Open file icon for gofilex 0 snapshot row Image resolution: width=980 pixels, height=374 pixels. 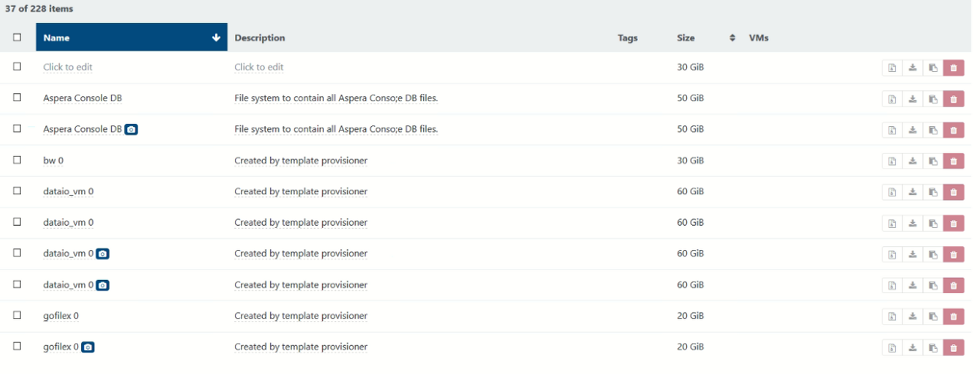click(892, 348)
